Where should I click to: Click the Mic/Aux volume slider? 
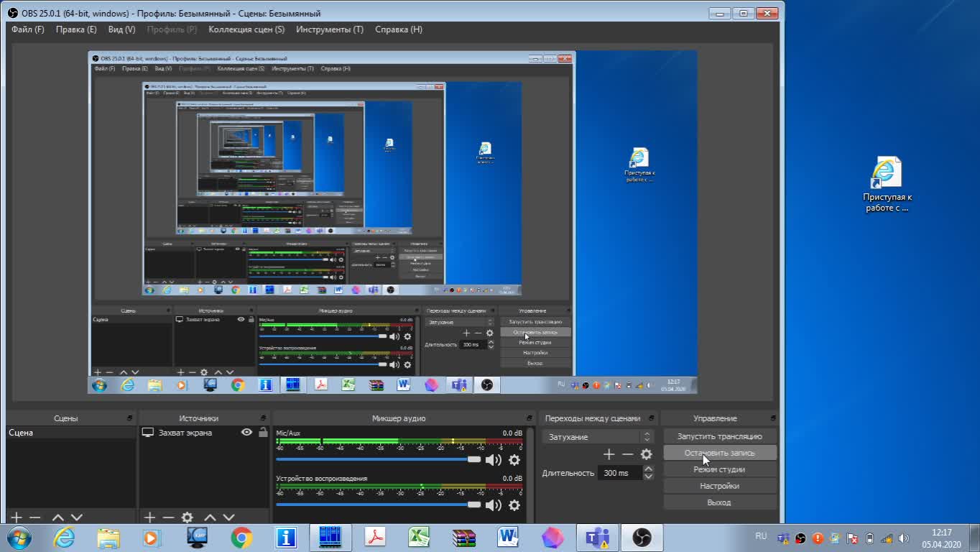[x=379, y=459]
